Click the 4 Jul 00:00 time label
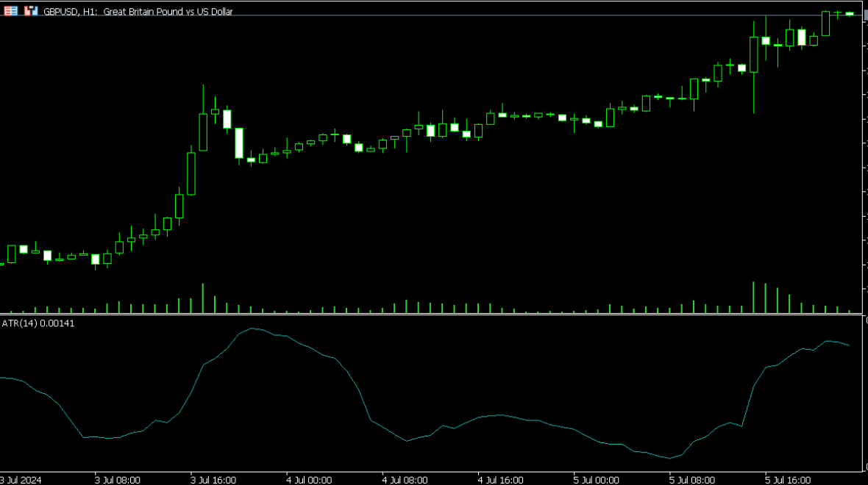The height and width of the screenshot is (485, 868). coord(309,480)
